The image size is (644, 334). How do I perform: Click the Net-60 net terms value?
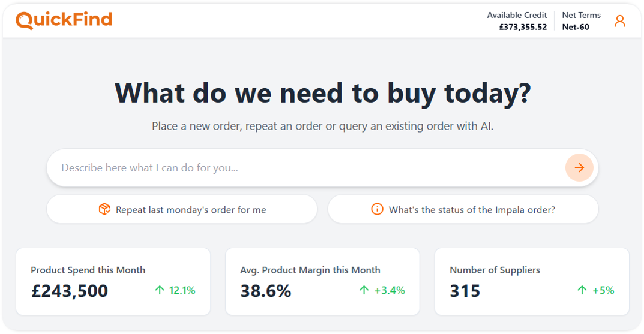[576, 27]
